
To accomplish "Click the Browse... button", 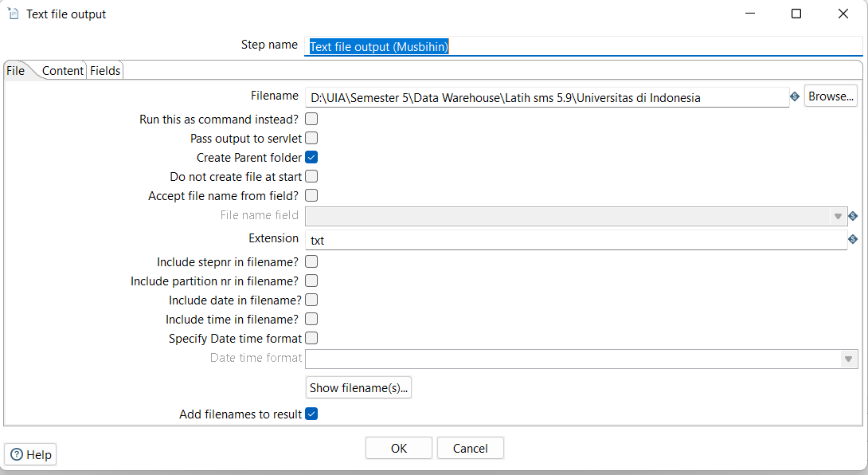I will click(x=831, y=96).
